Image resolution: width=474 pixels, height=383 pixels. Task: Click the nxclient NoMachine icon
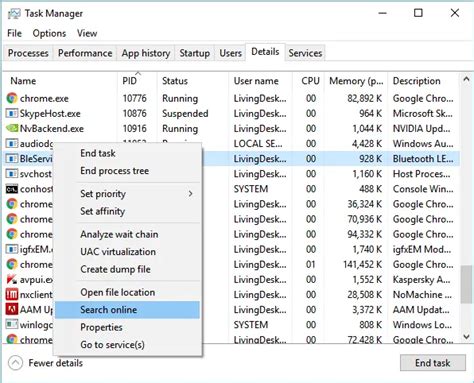coord(12,294)
